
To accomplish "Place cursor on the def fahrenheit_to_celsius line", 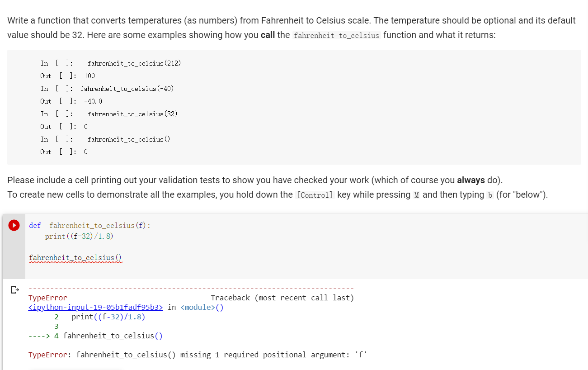I will pos(90,225).
